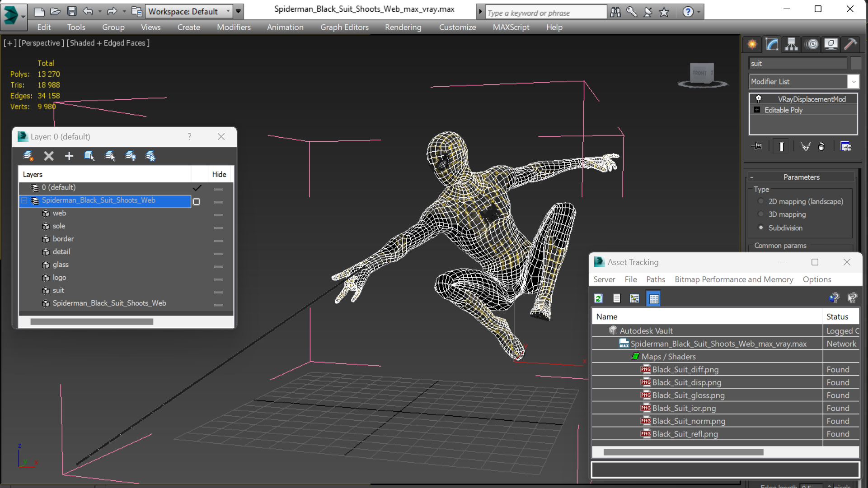This screenshot has width=868, height=488.
Task: Select 2D mapping (landscape) radio option
Action: coord(761,201)
